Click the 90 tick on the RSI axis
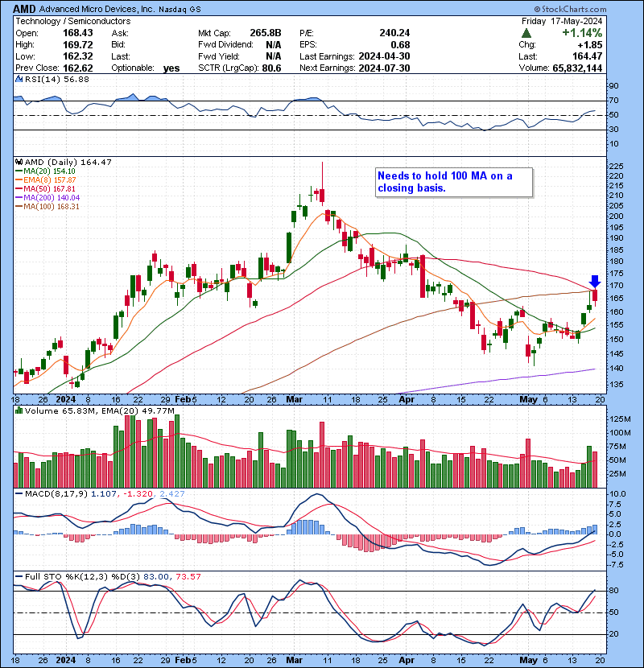This screenshot has width=644, height=668. click(613, 86)
